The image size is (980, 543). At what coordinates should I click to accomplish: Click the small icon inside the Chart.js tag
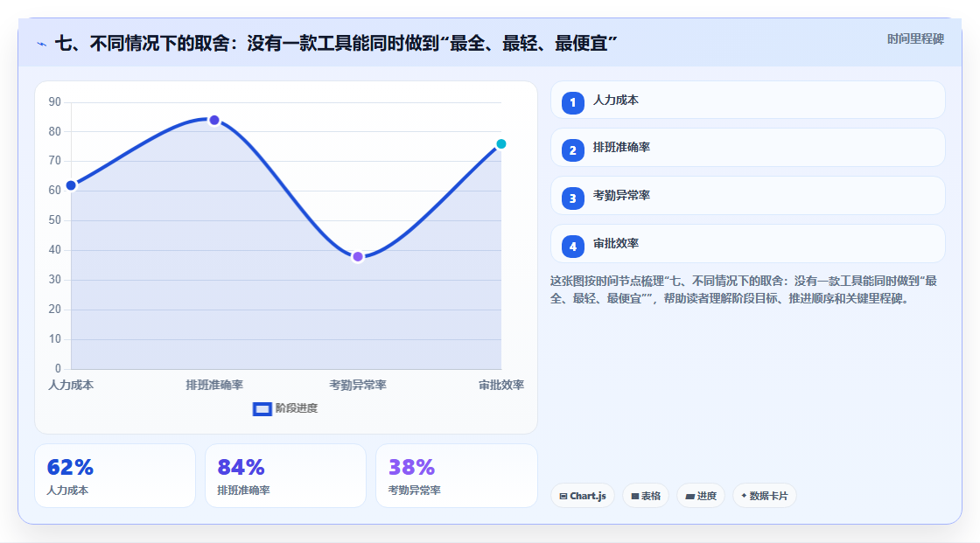[x=563, y=496]
